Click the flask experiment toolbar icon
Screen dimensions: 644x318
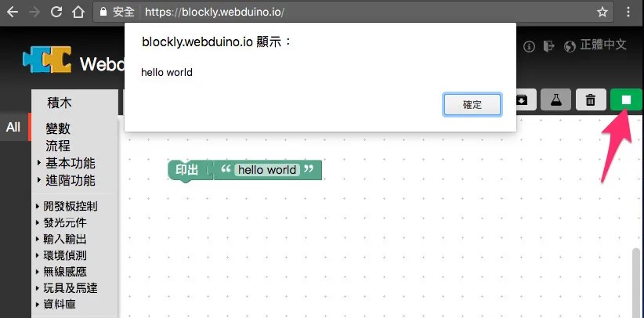pyautogui.click(x=555, y=99)
